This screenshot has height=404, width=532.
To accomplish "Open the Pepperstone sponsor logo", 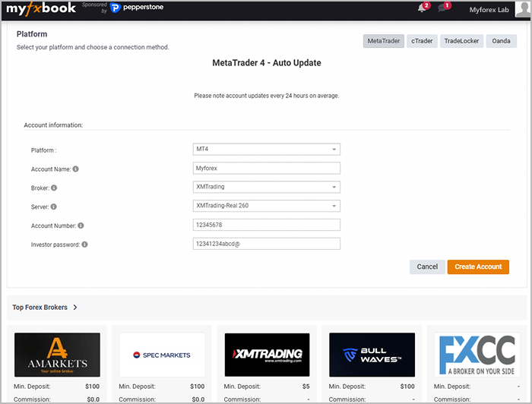I will [x=137, y=8].
